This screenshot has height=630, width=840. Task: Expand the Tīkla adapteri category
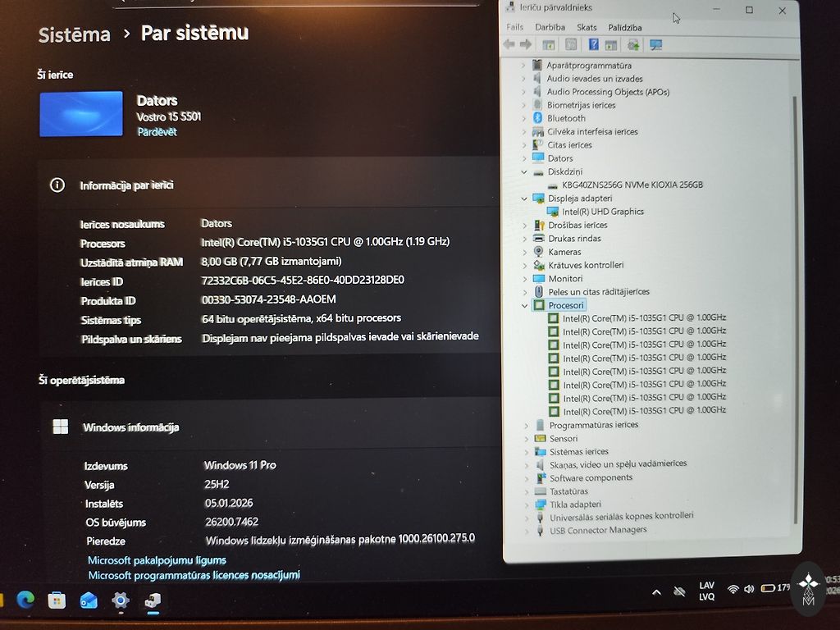click(526, 504)
